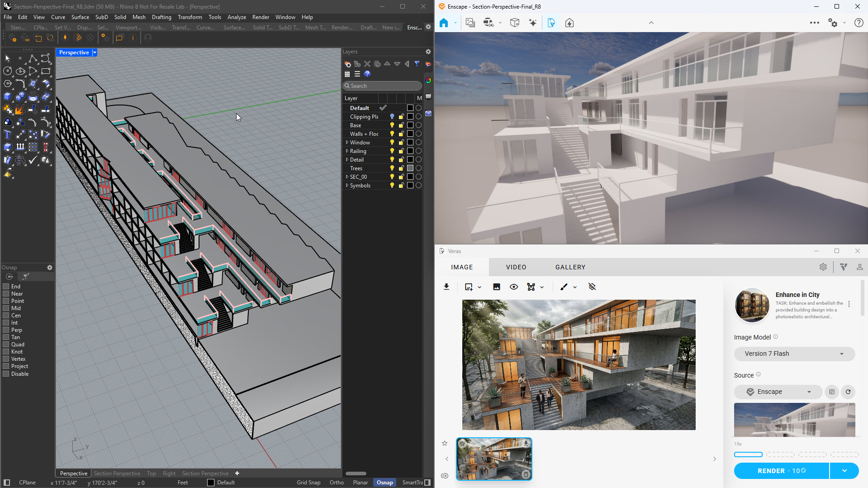Click the Veras image picture icon
The height and width of the screenshot is (488, 868).
(497, 287)
